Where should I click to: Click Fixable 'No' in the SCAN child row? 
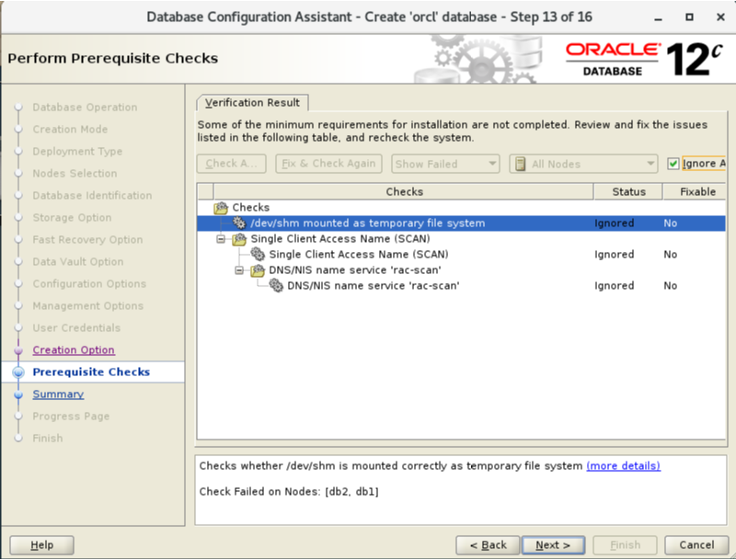(671, 255)
